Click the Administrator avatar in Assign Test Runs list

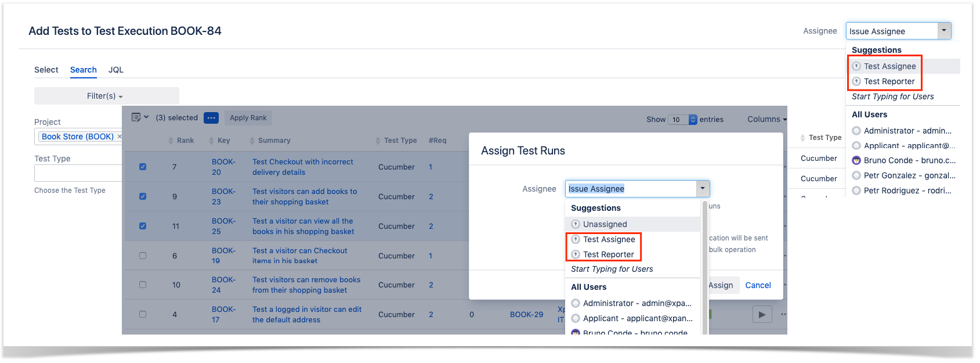point(576,303)
